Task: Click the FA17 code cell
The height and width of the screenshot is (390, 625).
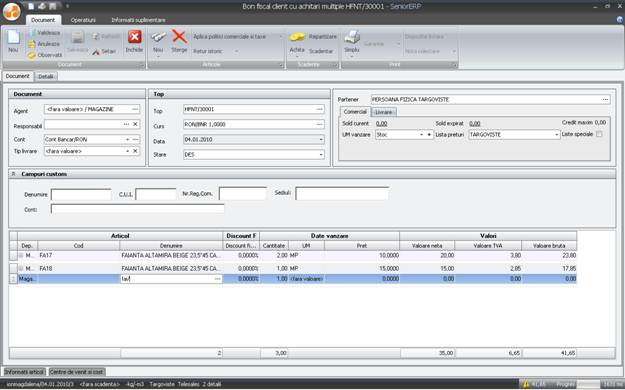Action: pyautogui.click(x=79, y=255)
